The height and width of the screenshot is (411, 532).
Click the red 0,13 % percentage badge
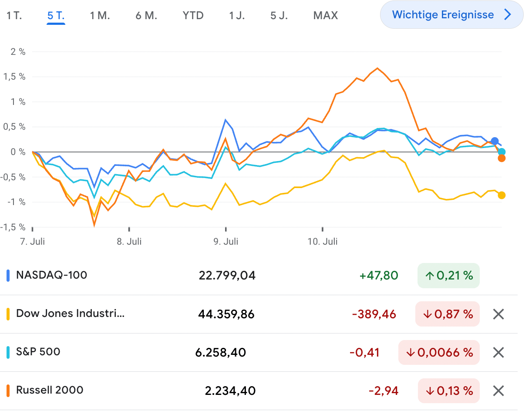449,391
